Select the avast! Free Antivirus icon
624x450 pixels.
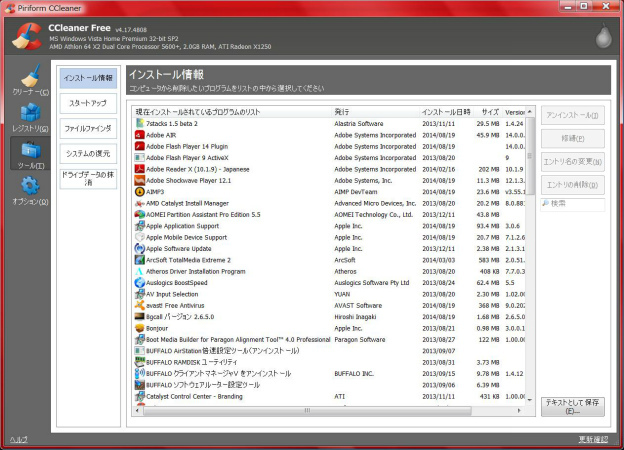click(139, 306)
